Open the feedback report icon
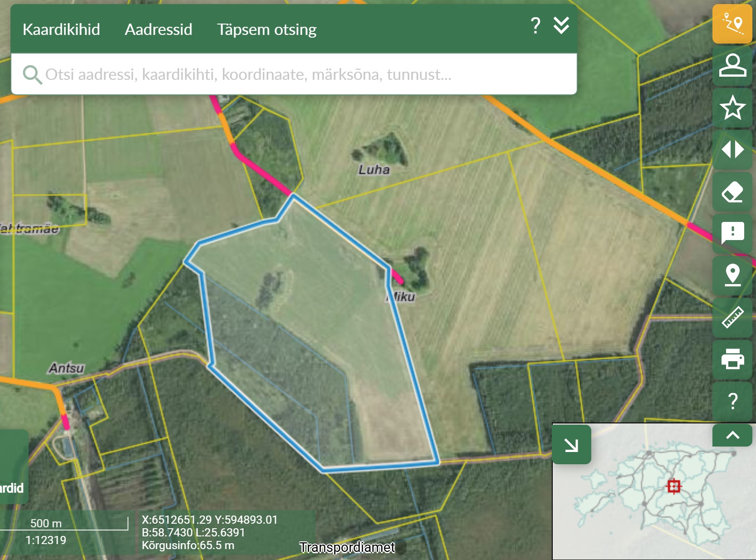This screenshot has height=560, width=756. 732,233
